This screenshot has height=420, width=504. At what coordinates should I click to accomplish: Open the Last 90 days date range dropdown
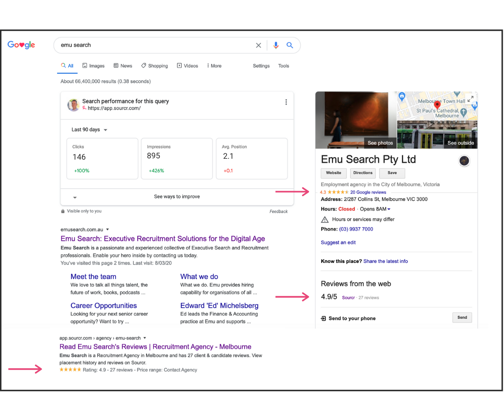point(89,130)
